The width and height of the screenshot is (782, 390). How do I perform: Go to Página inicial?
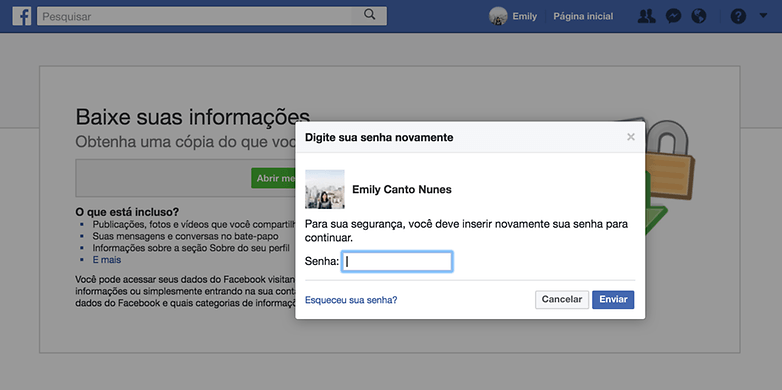pyautogui.click(x=583, y=16)
